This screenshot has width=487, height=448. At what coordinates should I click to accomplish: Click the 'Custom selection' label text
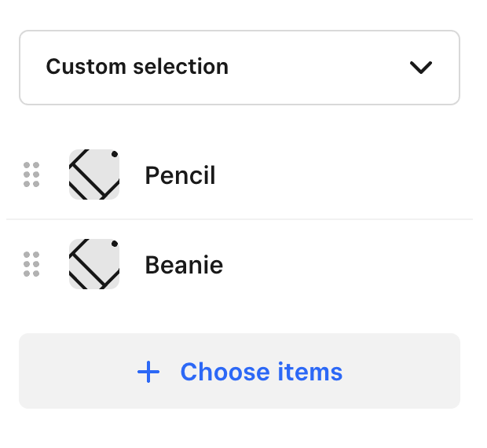[x=137, y=67]
